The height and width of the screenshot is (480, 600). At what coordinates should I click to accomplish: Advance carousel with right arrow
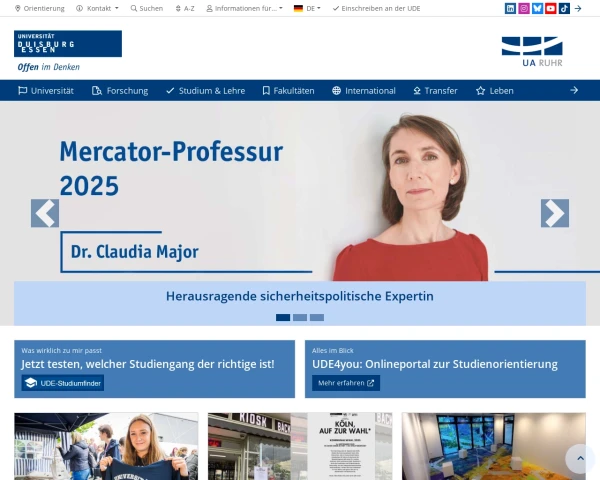tap(554, 213)
